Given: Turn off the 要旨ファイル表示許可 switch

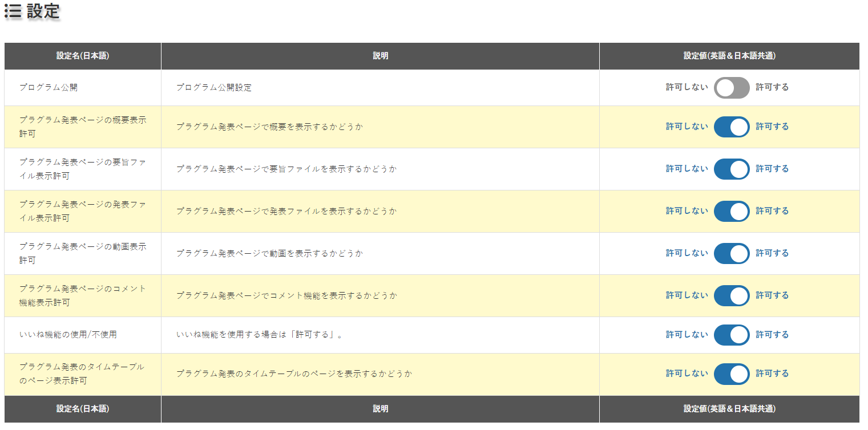Looking at the screenshot, I should [732, 169].
